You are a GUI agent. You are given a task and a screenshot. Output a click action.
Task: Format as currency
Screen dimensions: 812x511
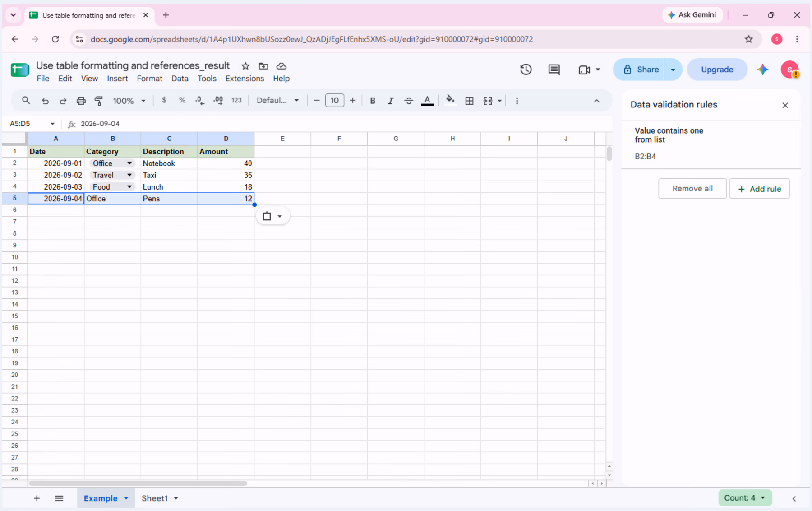pos(164,100)
